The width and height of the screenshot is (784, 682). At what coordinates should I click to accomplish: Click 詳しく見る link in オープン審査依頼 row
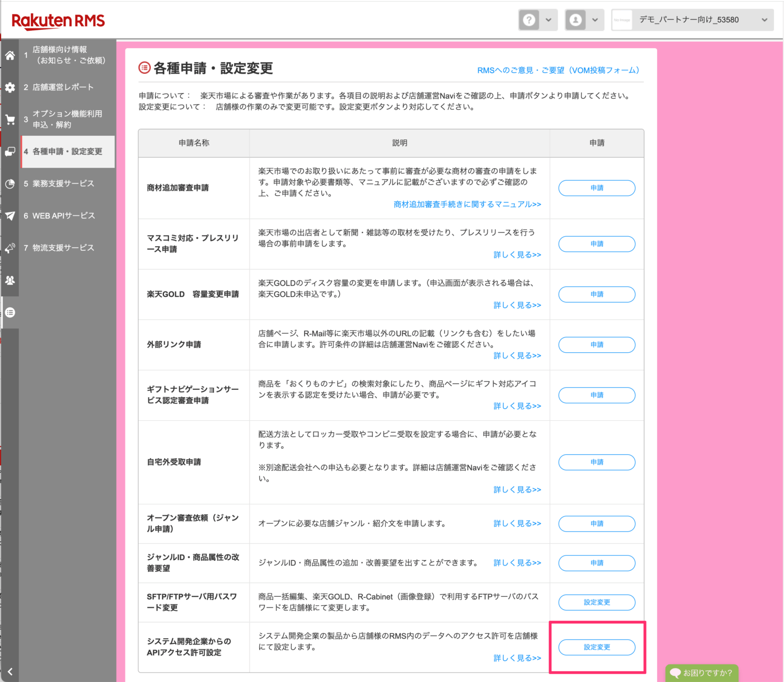(517, 523)
